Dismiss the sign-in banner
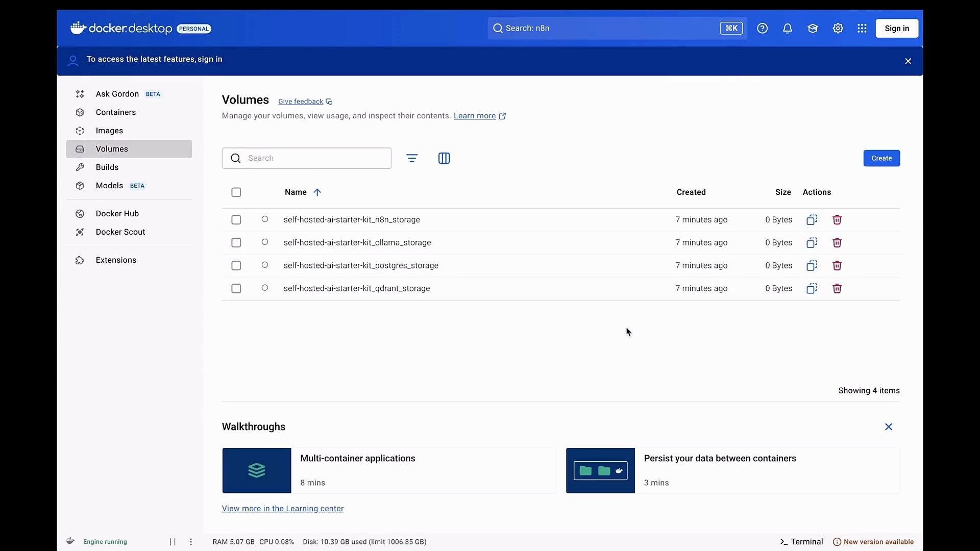 coord(908,61)
